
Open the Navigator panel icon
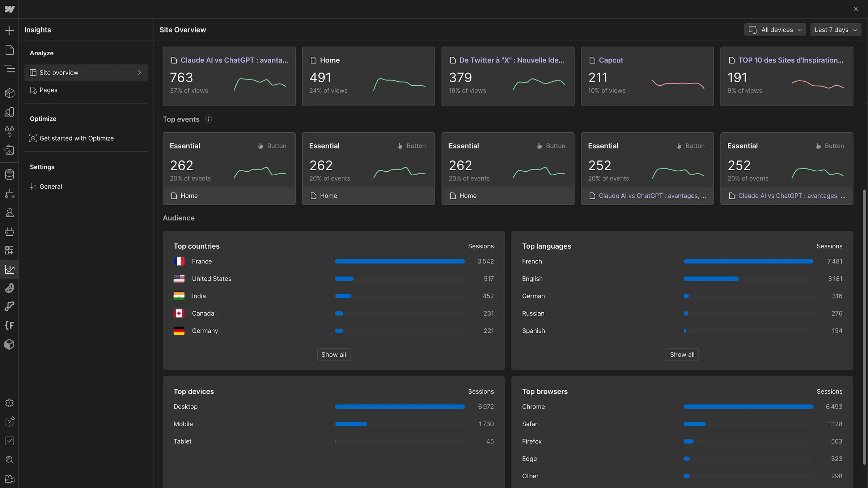(9, 69)
